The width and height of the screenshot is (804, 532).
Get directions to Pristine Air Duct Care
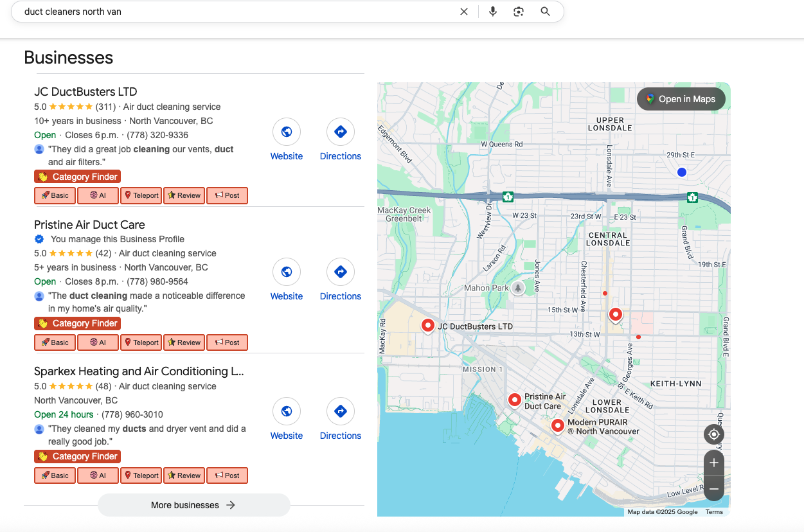click(x=341, y=272)
